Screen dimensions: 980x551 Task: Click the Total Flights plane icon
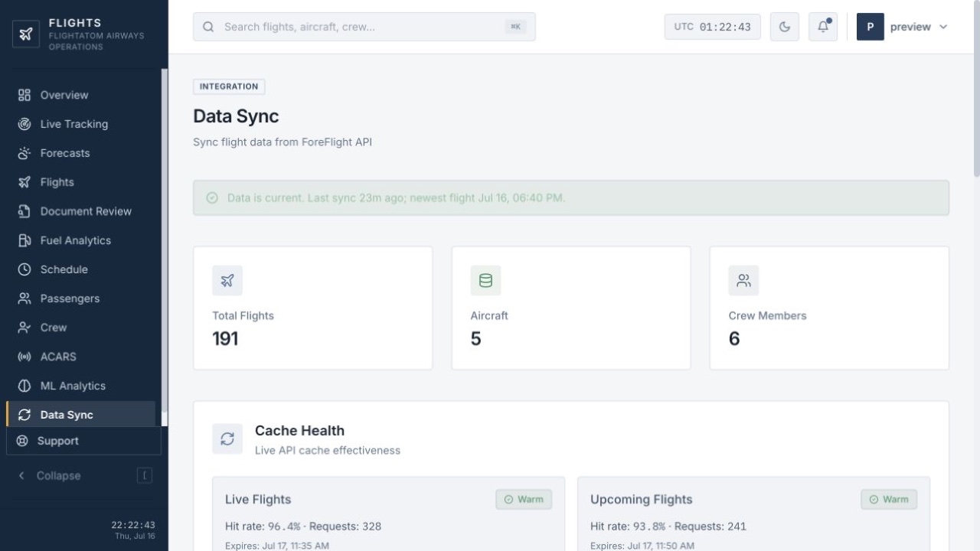tap(227, 281)
